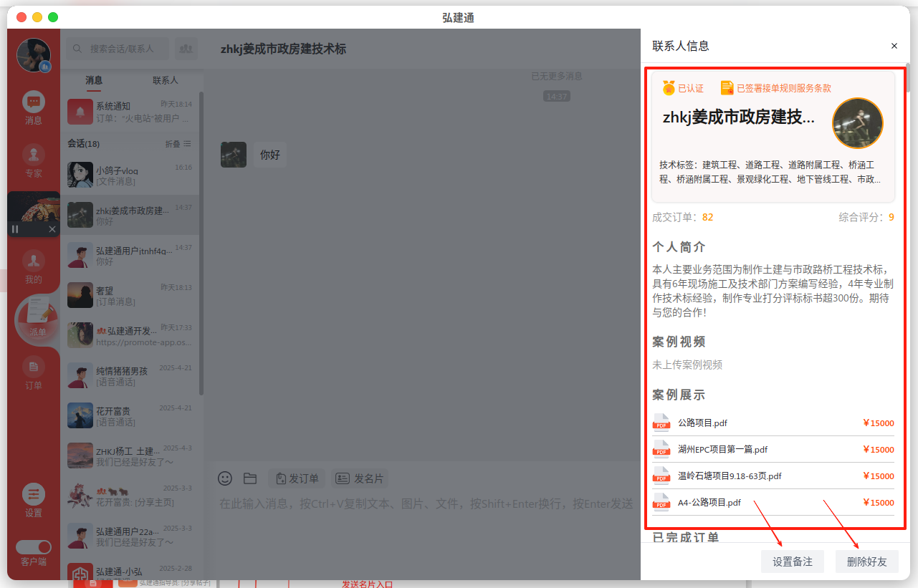Select the 消息 tab in the list
Screen dimensions: 918x588
pos(94,80)
